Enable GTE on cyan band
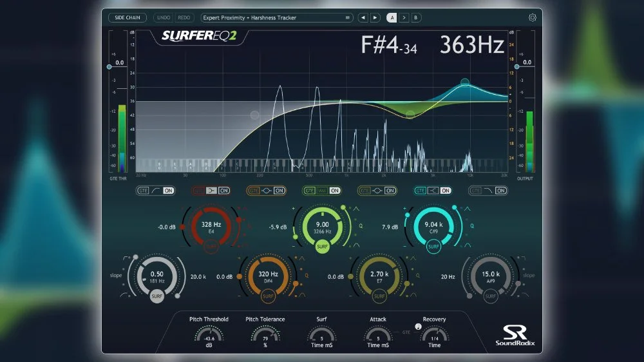Viewport: 644px width, 362px height. tap(420, 191)
